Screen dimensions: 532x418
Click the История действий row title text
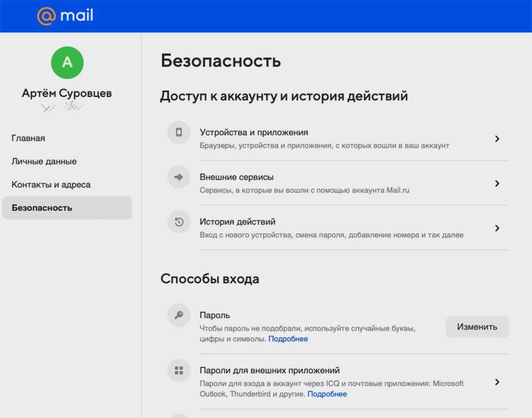pyautogui.click(x=238, y=222)
